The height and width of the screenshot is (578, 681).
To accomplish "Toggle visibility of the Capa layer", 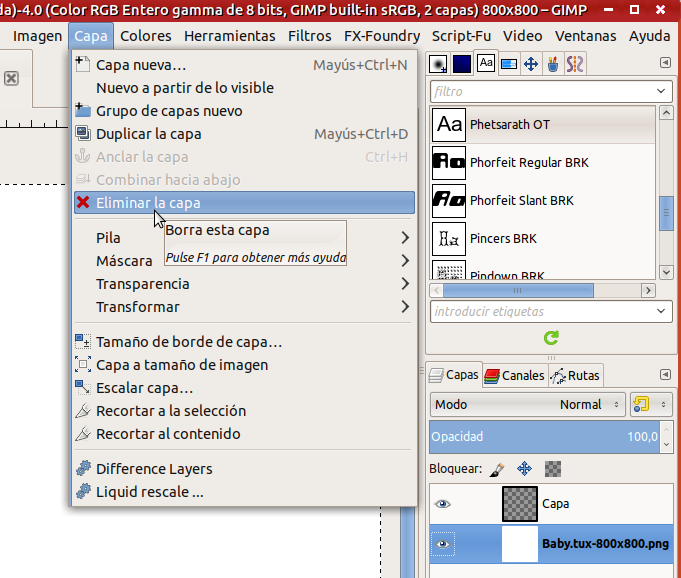I will pyautogui.click(x=443, y=504).
